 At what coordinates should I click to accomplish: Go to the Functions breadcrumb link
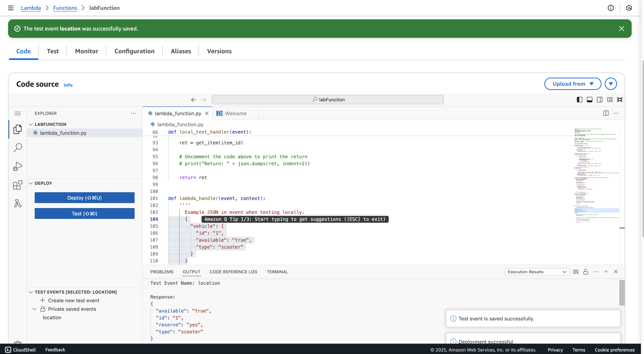65,8
